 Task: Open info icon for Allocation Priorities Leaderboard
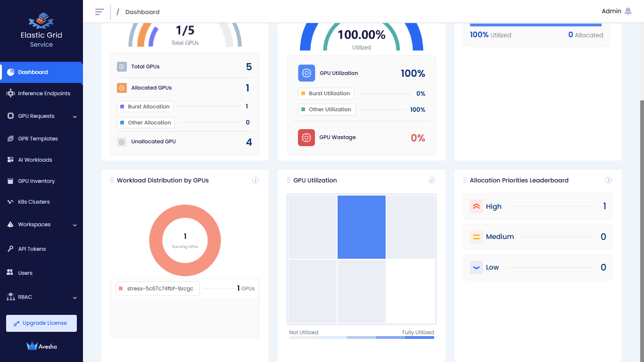(x=608, y=180)
